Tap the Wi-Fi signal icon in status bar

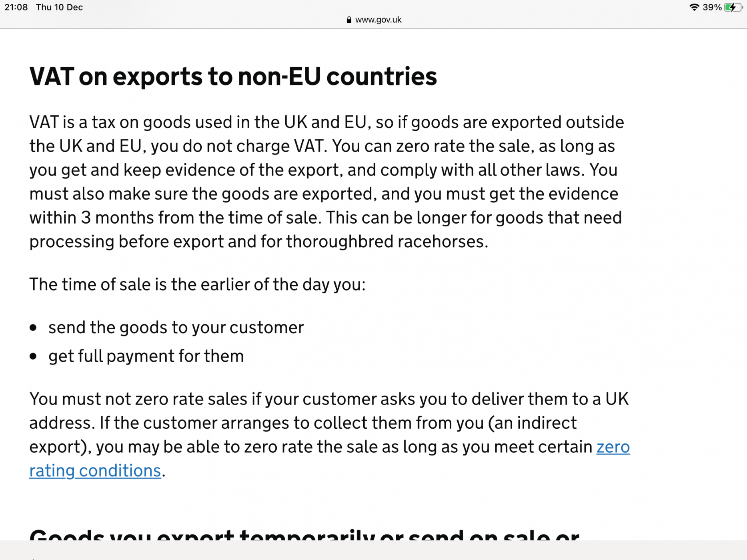(694, 7)
